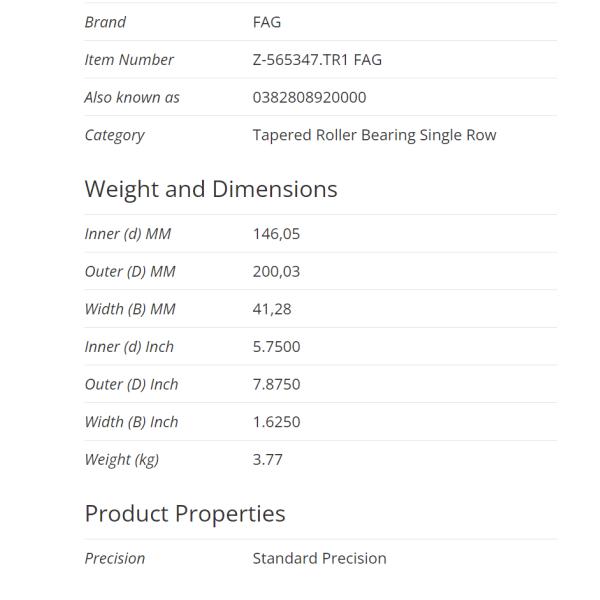Click the weight value 3.77
The image size is (600, 600).
point(268,460)
